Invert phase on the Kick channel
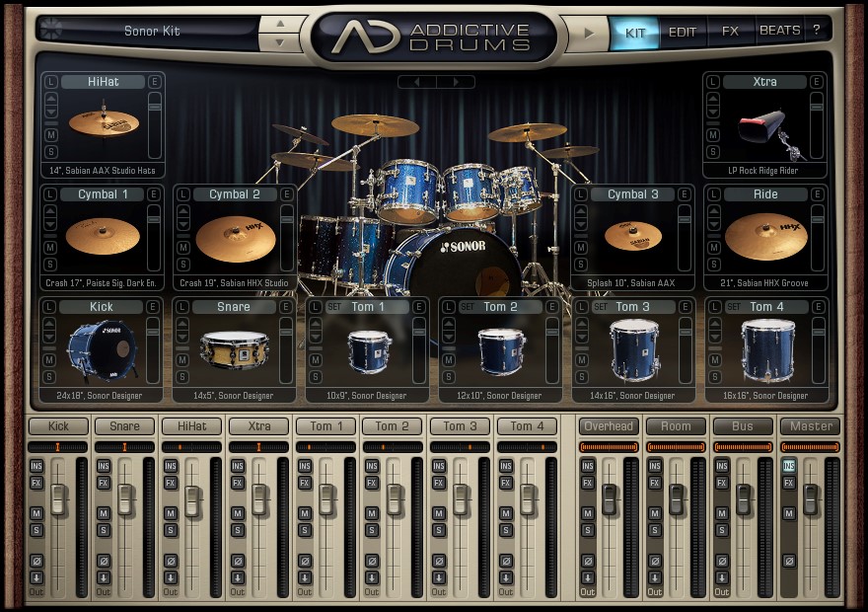 (36, 561)
